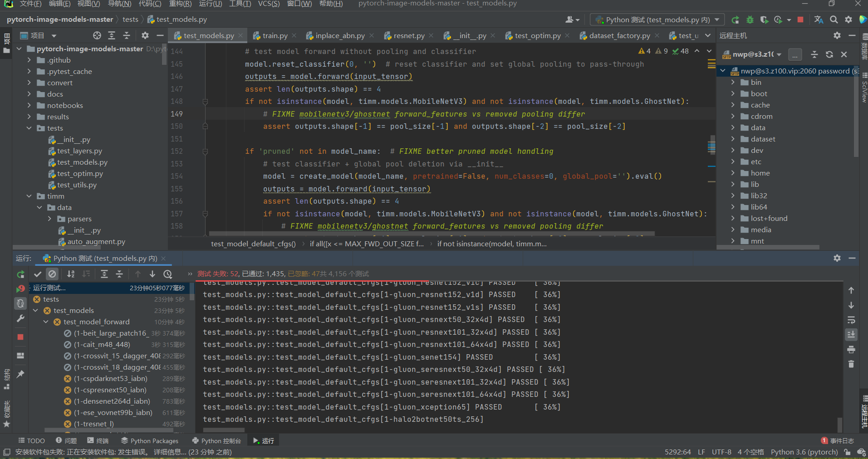The image size is (868, 459).
Task: Open the VCS(S) menu
Action: click(x=269, y=4)
